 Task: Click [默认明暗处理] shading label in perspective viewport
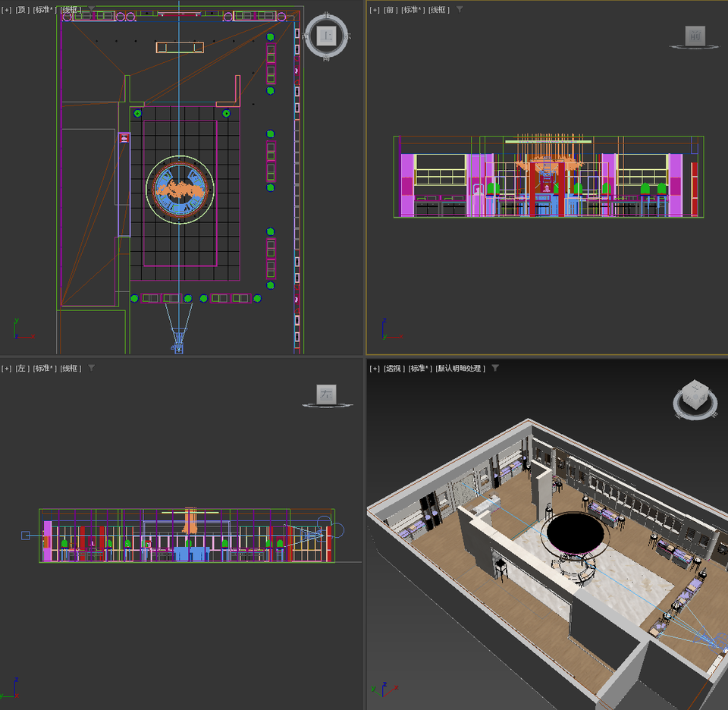460,368
